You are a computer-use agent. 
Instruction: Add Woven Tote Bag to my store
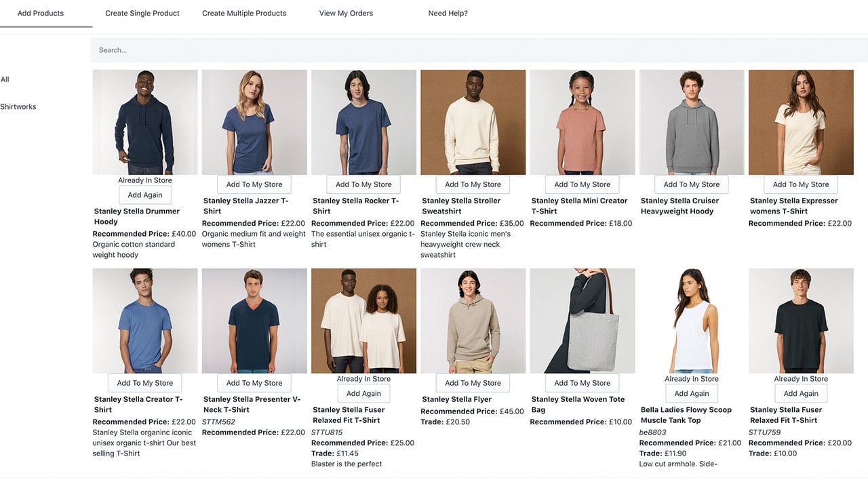coord(583,383)
